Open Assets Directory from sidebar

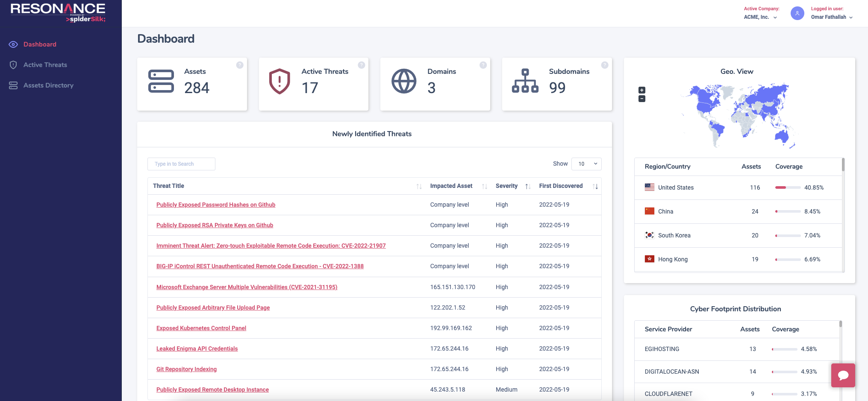pos(48,85)
